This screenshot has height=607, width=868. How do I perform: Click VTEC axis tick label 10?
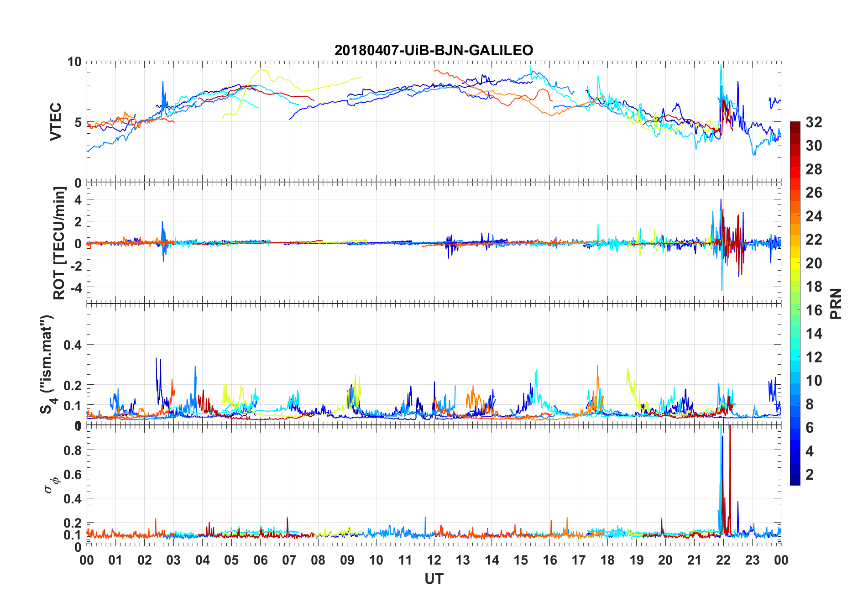(74, 62)
